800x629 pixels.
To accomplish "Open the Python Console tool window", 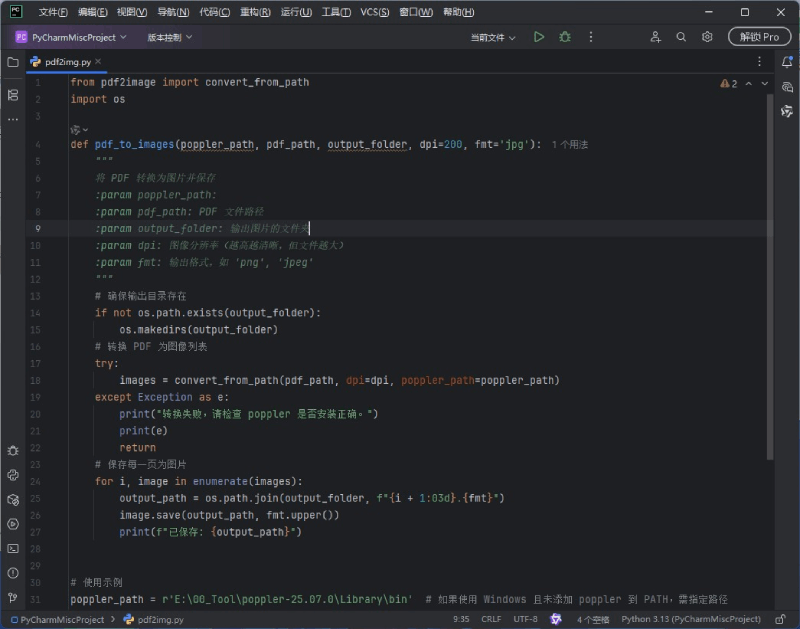I will [13, 475].
